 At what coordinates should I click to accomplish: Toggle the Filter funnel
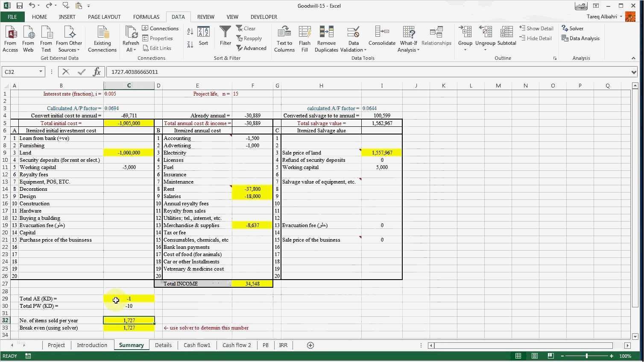(225, 36)
